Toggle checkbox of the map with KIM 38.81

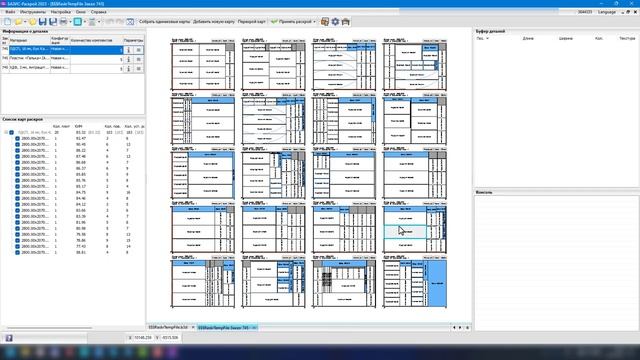pos(17,253)
